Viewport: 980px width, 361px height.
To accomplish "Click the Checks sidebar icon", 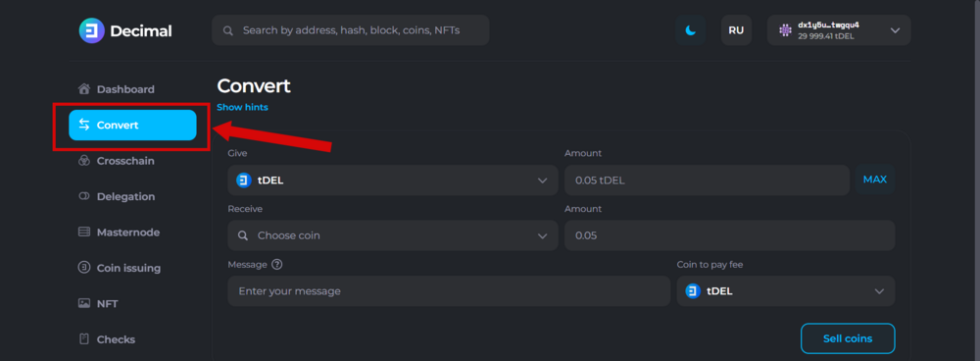I will pos(83,339).
